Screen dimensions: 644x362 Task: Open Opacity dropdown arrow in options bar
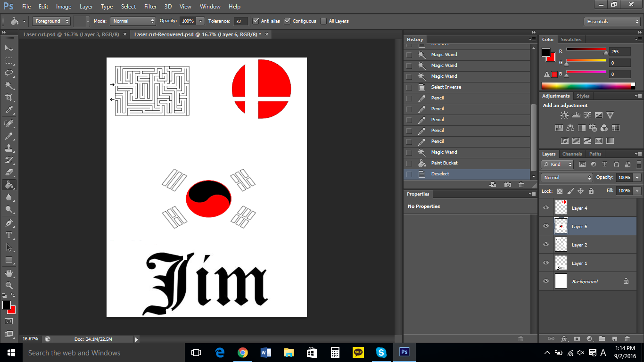[201, 21]
